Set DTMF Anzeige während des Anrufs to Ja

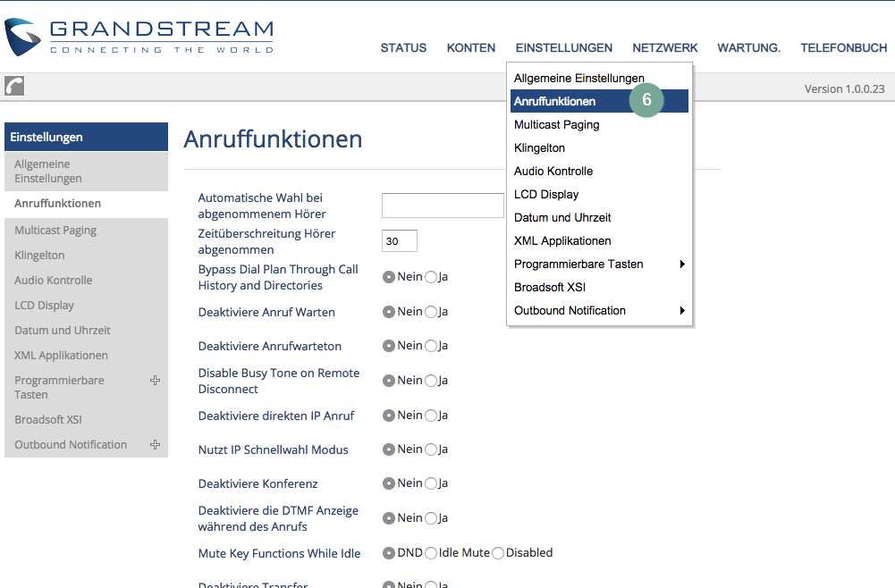[x=431, y=518]
